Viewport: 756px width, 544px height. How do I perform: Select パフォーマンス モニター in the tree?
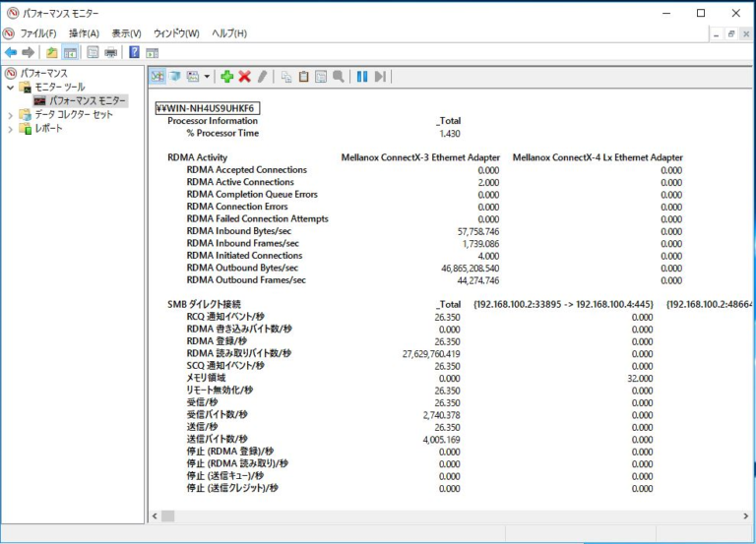88,100
